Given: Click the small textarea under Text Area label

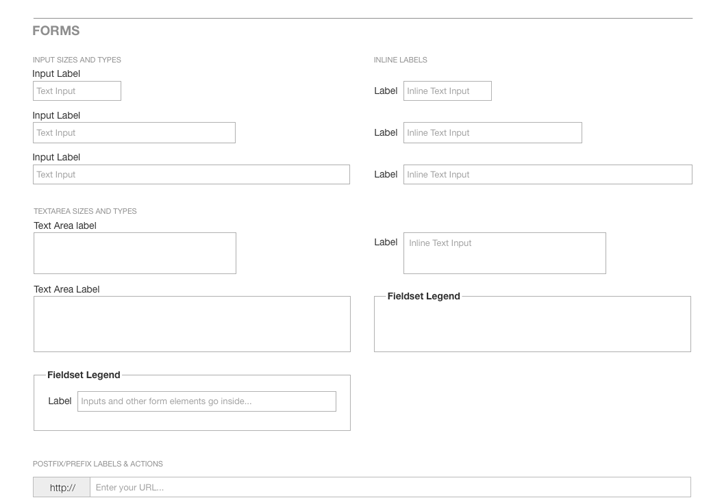Looking at the screenshot, I should point(135,253).
